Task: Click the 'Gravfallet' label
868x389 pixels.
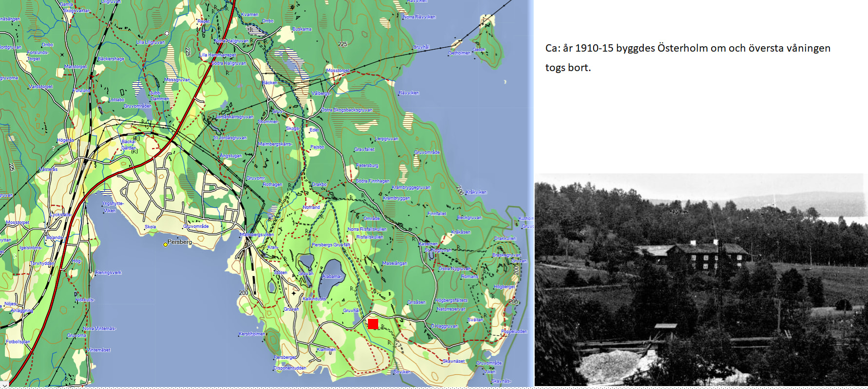Action: (365, 149)
